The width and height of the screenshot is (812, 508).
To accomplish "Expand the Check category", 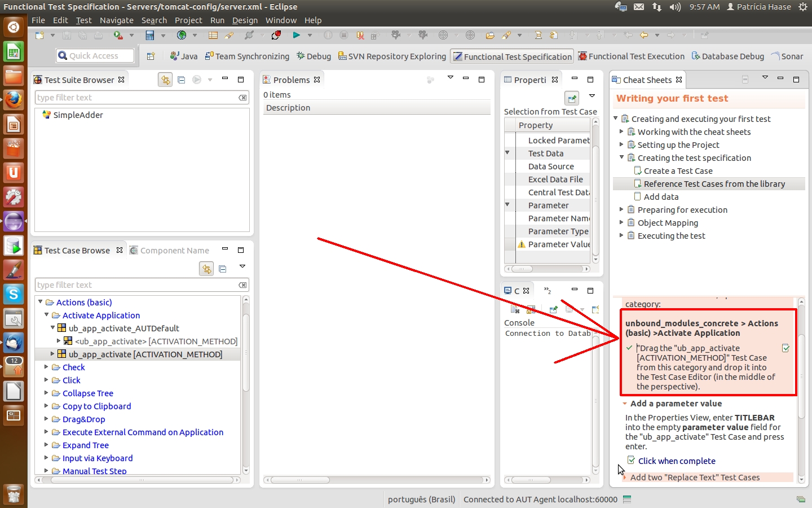I will click(x=47, y=367).
